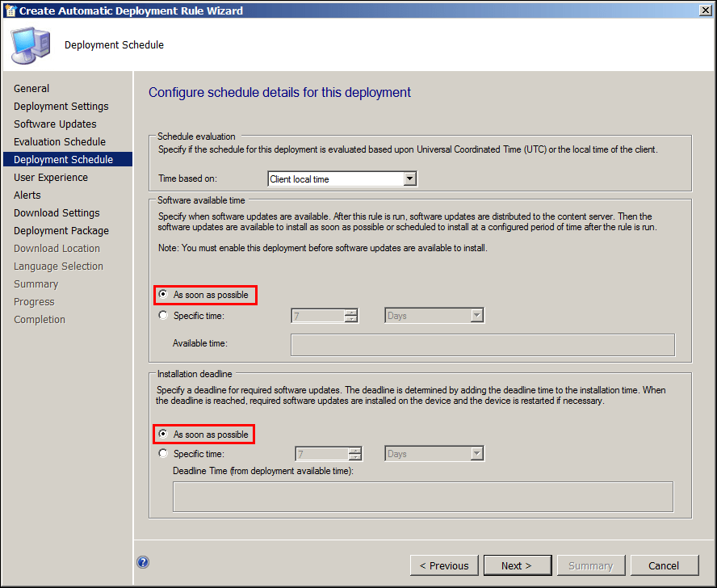Navigate to Evaluation Schedule page

(60, 142)
